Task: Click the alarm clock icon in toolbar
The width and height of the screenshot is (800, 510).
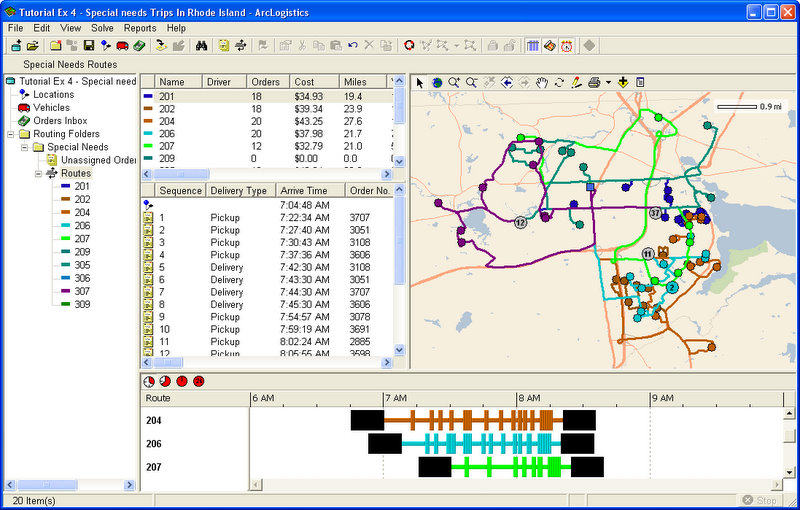Action: [x=566, y=46]
